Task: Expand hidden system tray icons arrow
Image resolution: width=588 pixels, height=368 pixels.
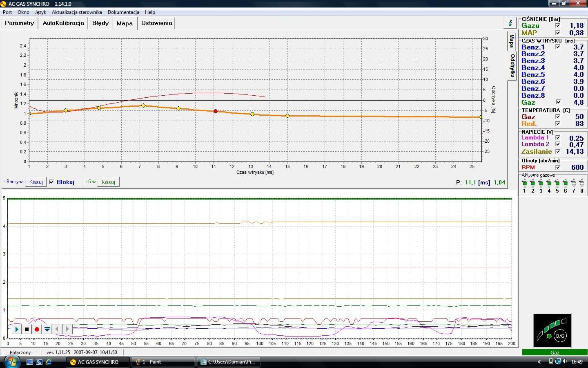Action: (539, 362)
